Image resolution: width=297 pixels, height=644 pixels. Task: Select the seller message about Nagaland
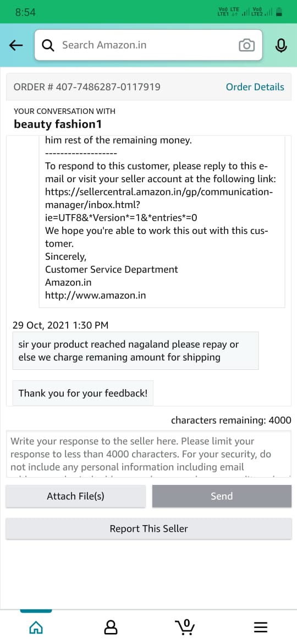pyautogui.click(x=136, y=351)
